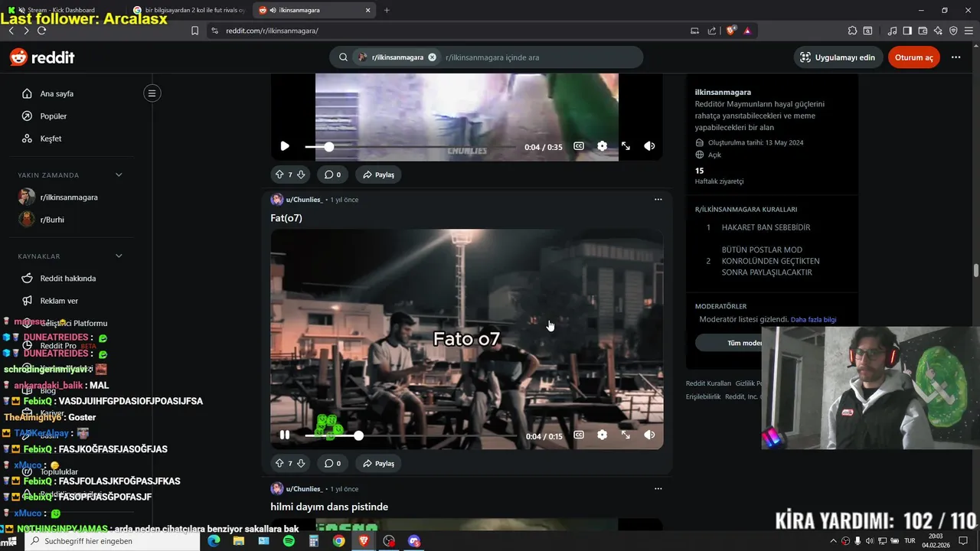This screenshot has width=980, height=551.
Task: Open Brave Shields lion icon
Action: 731,31
